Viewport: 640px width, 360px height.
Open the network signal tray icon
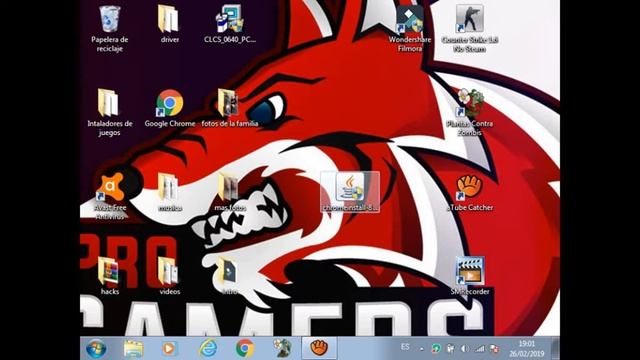click(x=480, y=349)
